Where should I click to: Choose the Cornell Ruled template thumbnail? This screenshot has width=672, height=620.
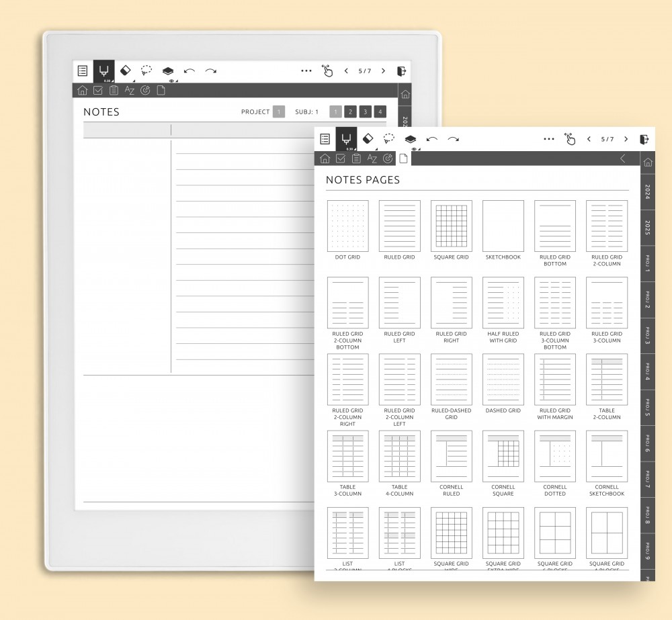pos(452,457)
